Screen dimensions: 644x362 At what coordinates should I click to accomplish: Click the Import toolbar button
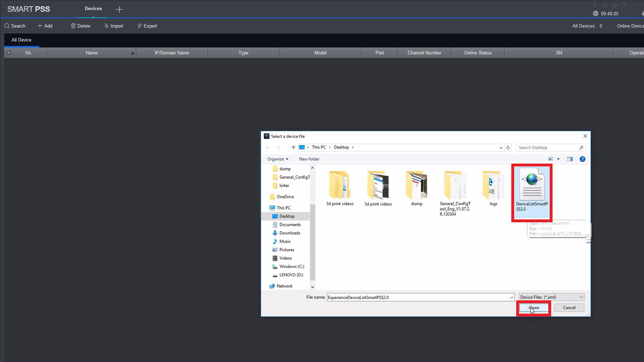click(x=114, y=26)
